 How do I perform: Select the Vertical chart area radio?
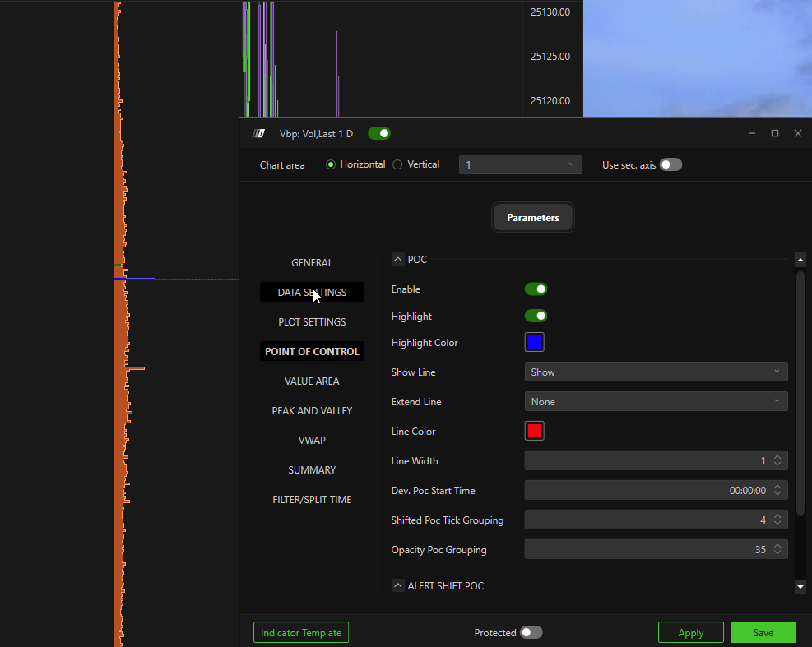397,164
